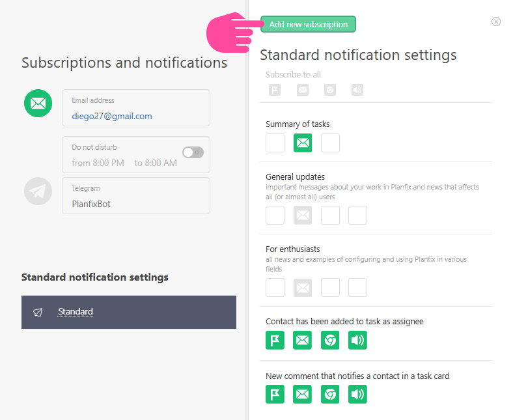Screen dimensions: 513x420
Task: Close the notification settings panel
Action: 496,21
